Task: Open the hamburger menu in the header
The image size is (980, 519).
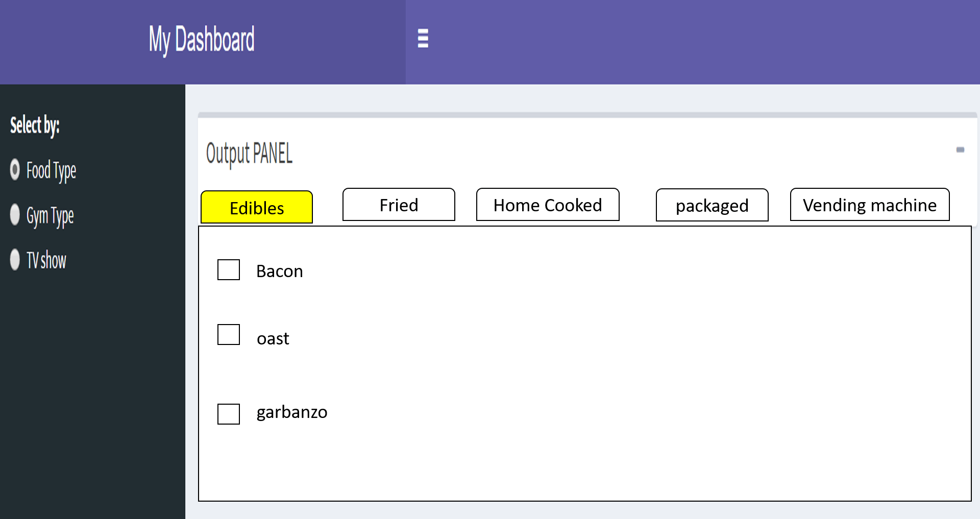Action: 423,39
